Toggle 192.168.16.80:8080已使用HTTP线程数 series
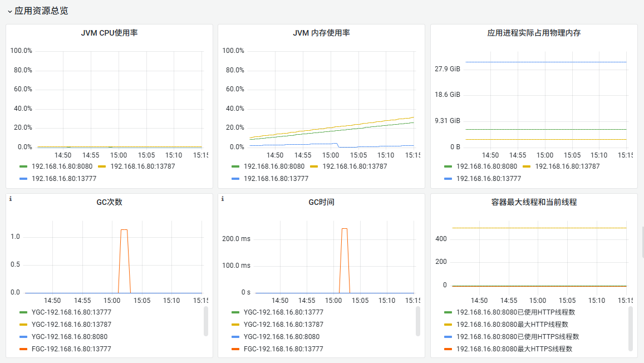 pos(516,312)
